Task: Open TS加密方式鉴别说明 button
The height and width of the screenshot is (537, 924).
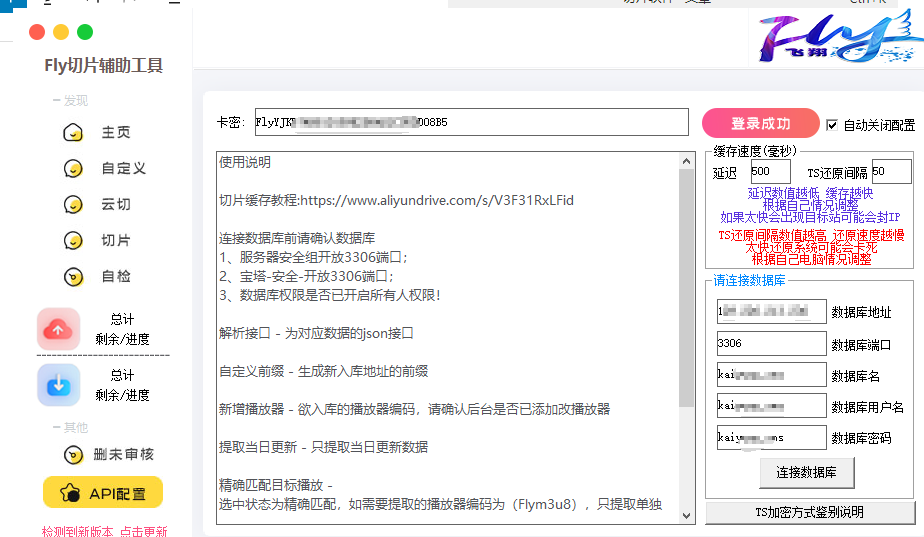Action: (810, 512)
